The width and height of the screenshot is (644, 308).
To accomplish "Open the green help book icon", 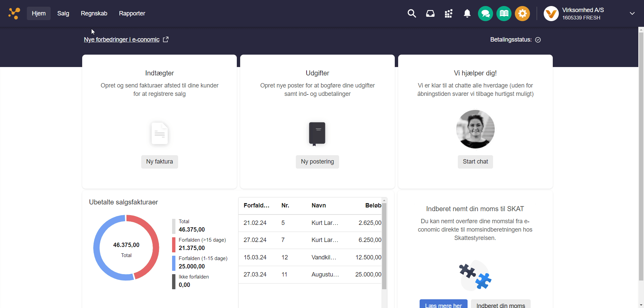I will point(504,14).
